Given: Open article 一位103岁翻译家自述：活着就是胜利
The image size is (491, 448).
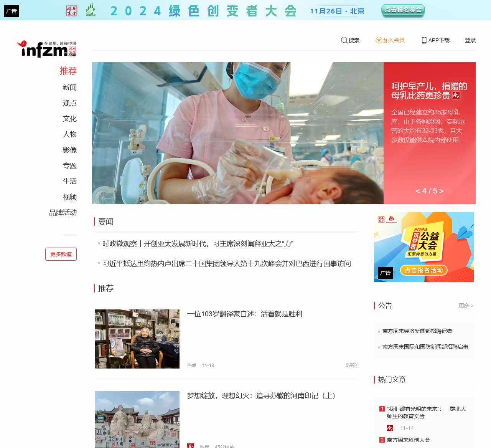Looking at the screenshot, I should coord(245,314).
